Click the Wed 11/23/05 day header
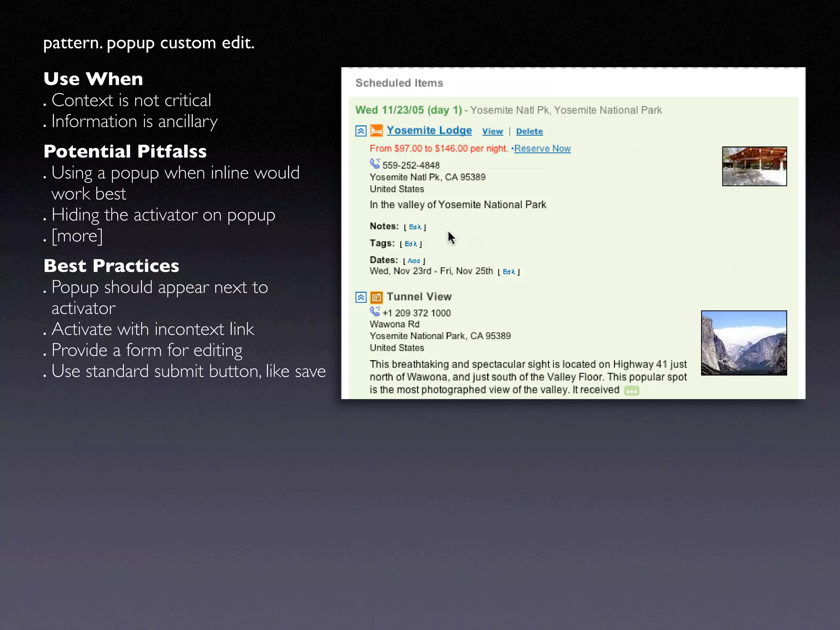The height and width of the screenshot is (630, 840). (x=408, y=110)
